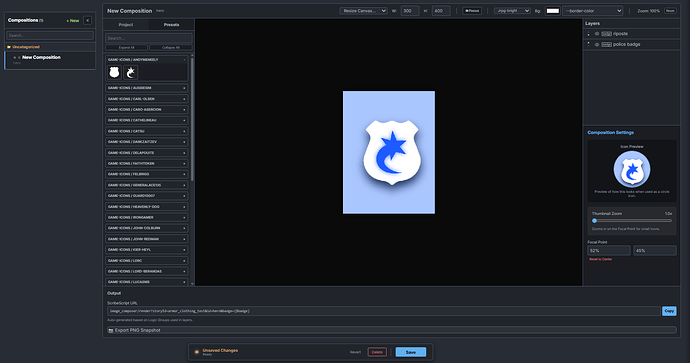Screen dimensions: 690x363
Task: Revert the unsaved changes
Action: coord(355,352)
